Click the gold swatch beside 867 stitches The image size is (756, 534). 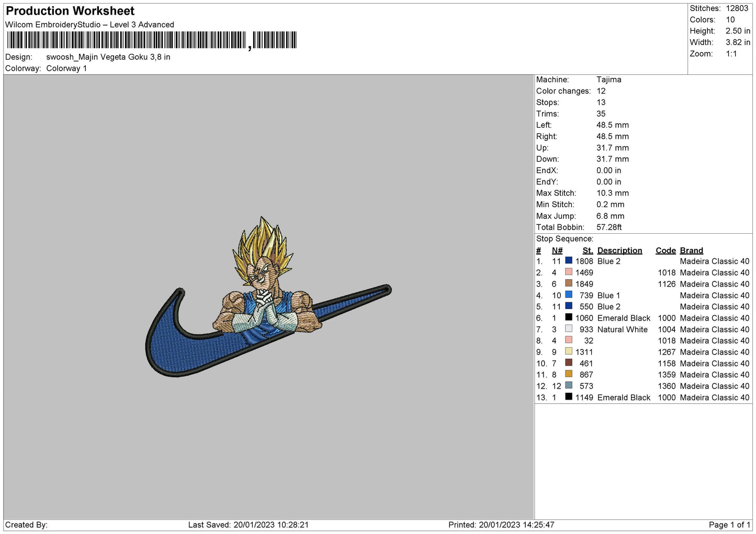point(568,374)
